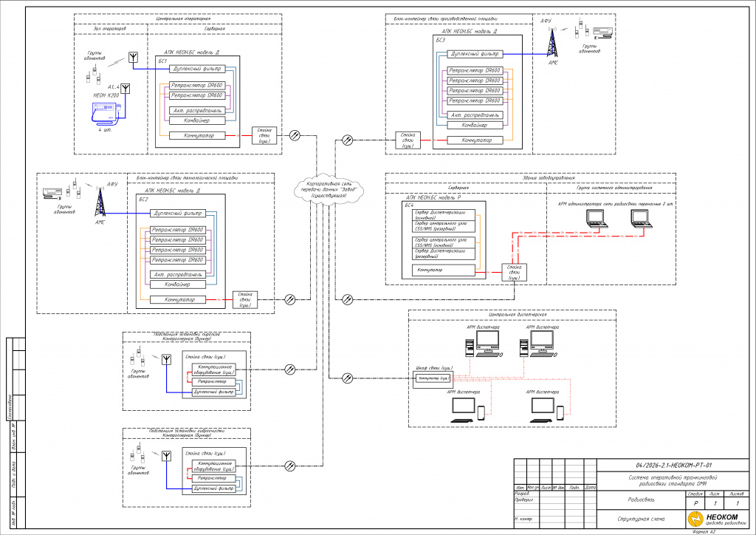The height and width of the screenshot is (535, 756).
Task: Select the corporate network cloud symbol
Action: 329,188
